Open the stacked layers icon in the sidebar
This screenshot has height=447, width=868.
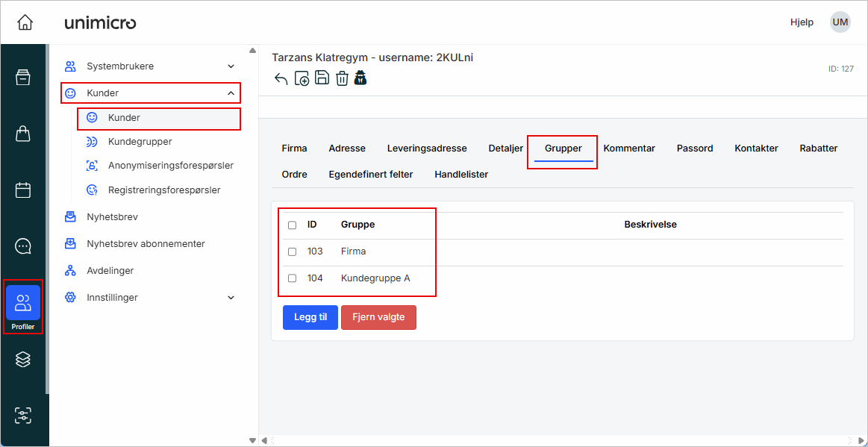[x=22, y=360]
